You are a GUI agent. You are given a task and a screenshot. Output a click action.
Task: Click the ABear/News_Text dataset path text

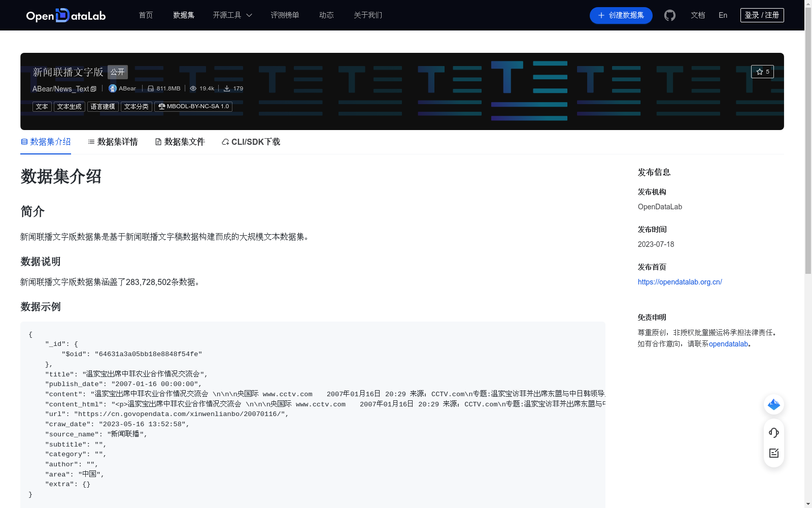(x=61, y=89)
